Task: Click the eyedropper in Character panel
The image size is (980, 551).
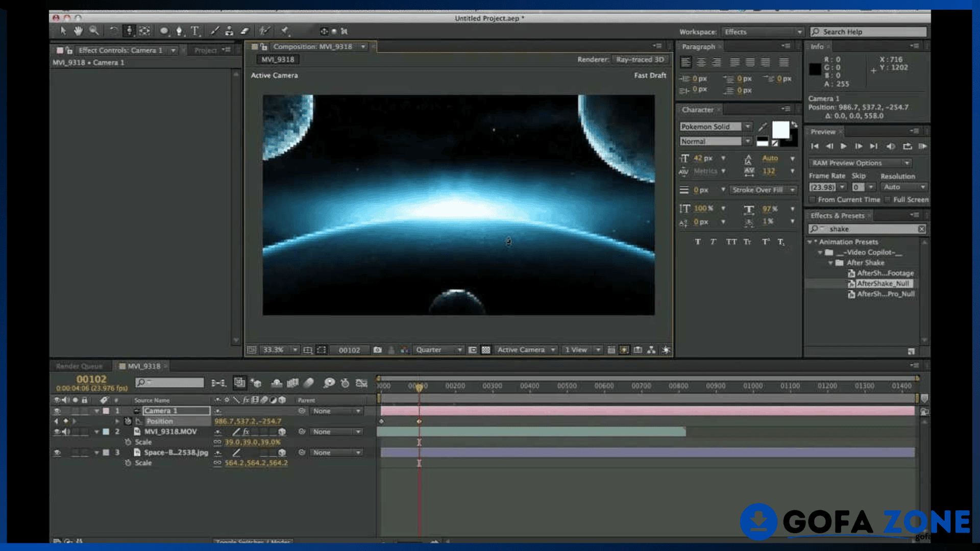Action: 763,127
